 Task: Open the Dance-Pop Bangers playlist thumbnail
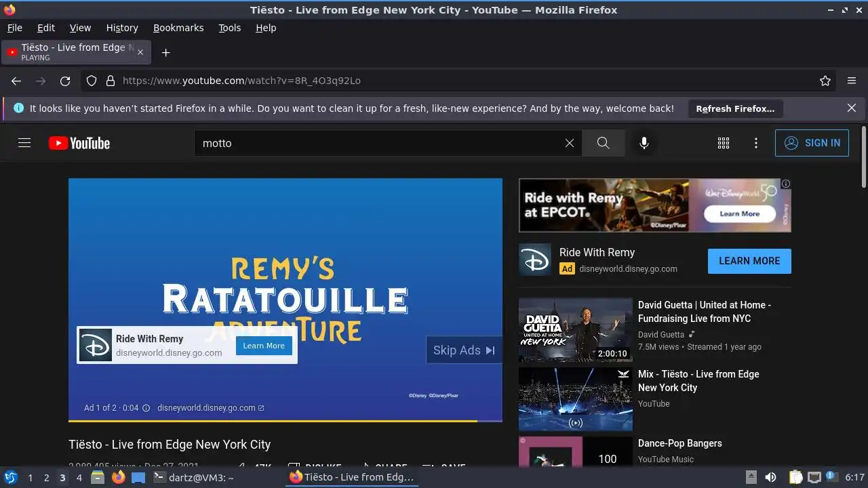pyautogui.click(x=576, y=451)
